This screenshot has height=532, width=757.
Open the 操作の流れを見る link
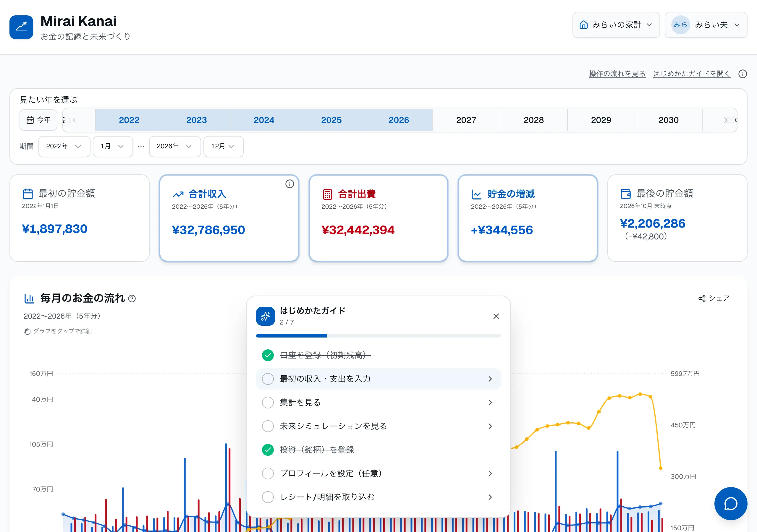coord(617,74)
